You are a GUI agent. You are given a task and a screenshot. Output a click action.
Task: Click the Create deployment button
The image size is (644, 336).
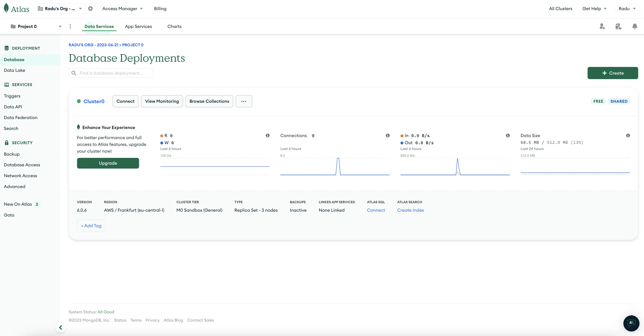(x=613, y=73)
